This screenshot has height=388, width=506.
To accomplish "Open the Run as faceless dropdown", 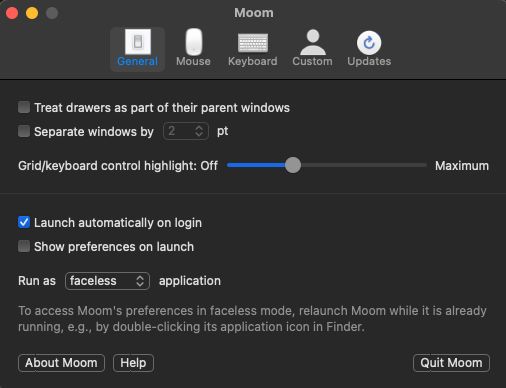I will [107, 281].
